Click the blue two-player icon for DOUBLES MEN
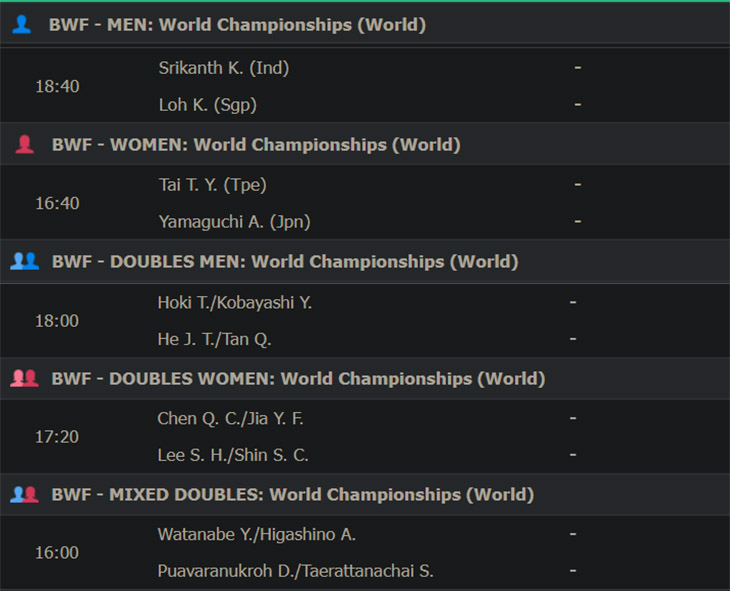The width and height of the screenshot is (730, 591). coord(24,261)
